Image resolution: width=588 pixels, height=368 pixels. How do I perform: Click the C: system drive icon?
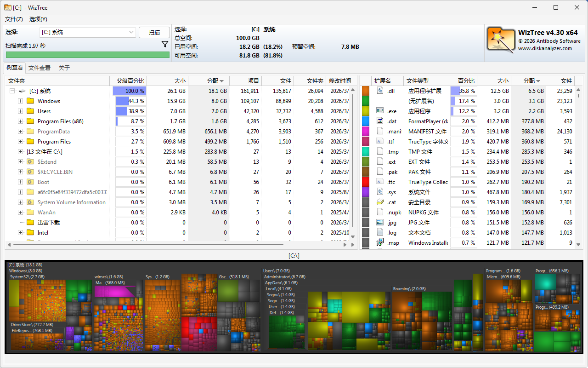click(x=22, y=91)
